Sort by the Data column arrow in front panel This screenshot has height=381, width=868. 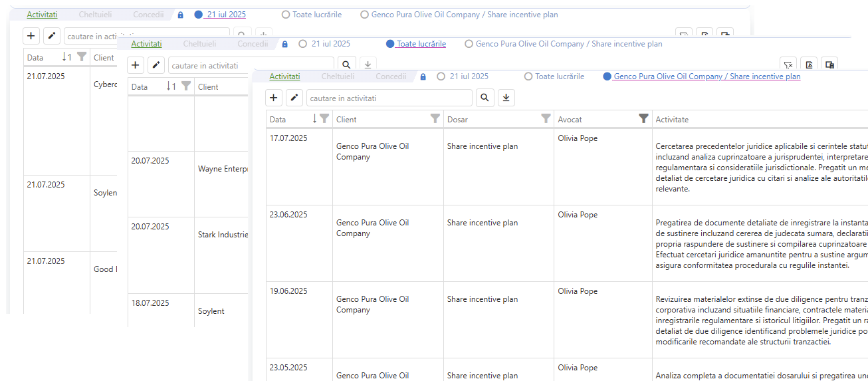click(x=314, y=119)
